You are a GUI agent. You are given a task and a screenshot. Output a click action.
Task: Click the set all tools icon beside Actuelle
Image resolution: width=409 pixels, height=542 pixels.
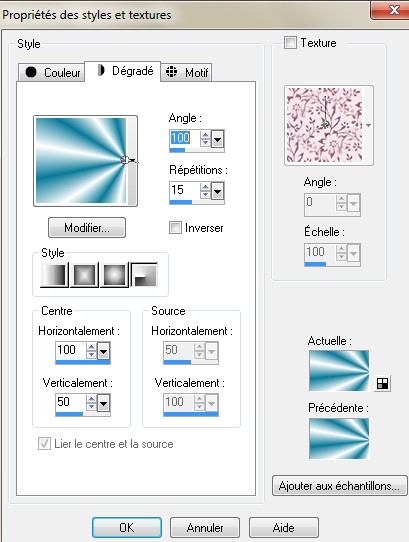(x=382, y=383)
